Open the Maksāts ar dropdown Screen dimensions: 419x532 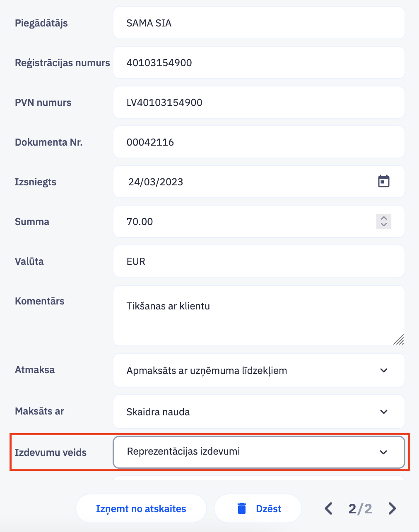383,412
